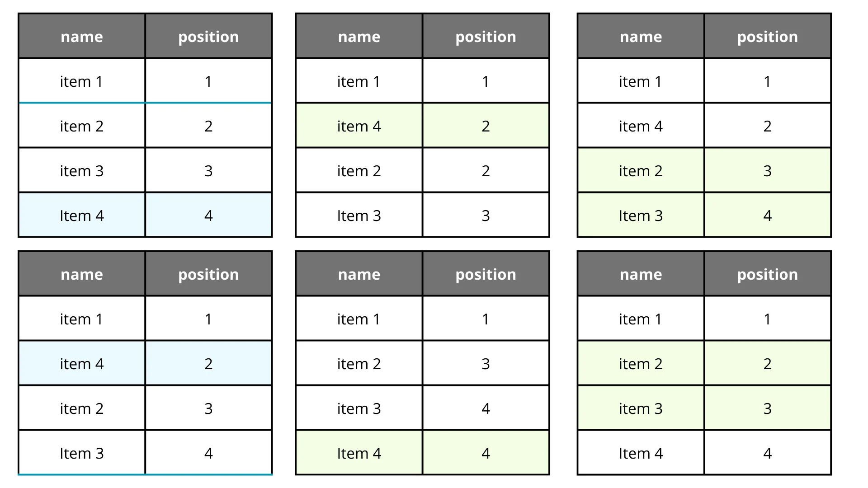The image size is (868, 488).
Task: Click green "item 4" cell beside position 2
Action: click(x=359, y=126)
